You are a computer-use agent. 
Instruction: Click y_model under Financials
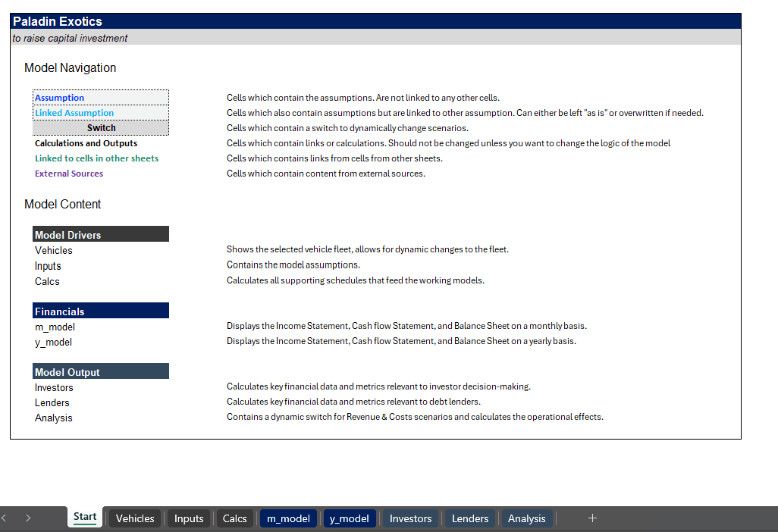tap(53, 342)
